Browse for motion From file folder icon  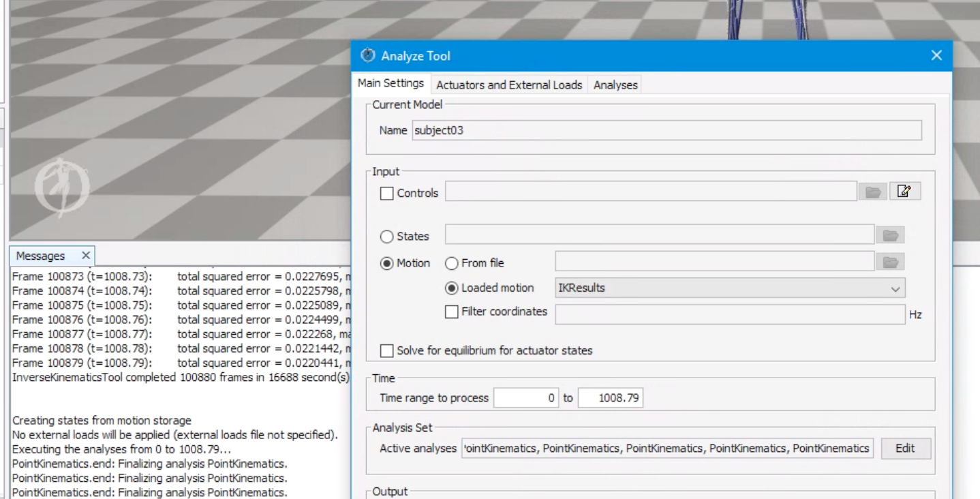[x=892, y=262]
